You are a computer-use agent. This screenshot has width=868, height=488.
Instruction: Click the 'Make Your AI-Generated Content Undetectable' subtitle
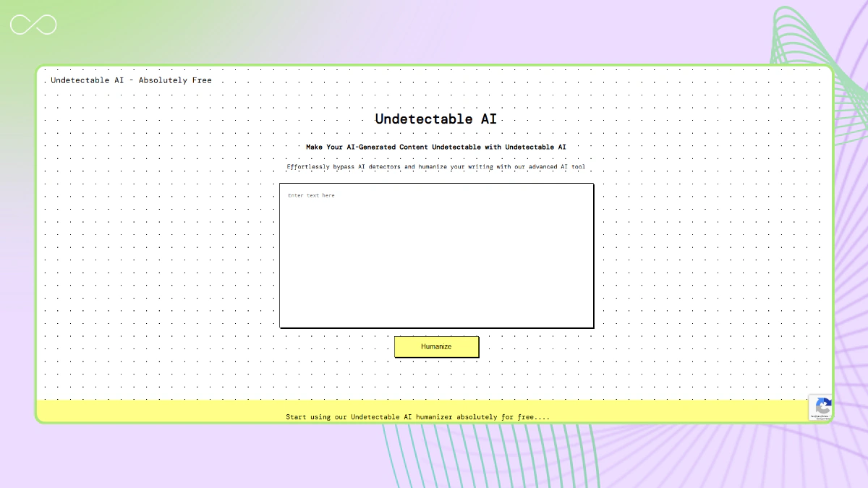[436, 147]
